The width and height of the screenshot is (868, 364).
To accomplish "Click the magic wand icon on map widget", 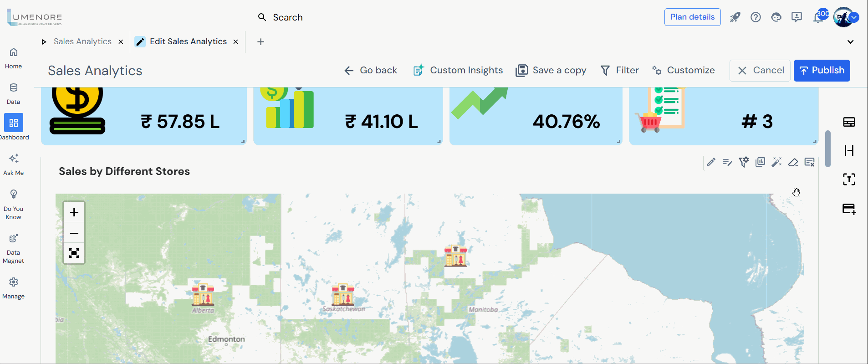I will tap(776, 162).
